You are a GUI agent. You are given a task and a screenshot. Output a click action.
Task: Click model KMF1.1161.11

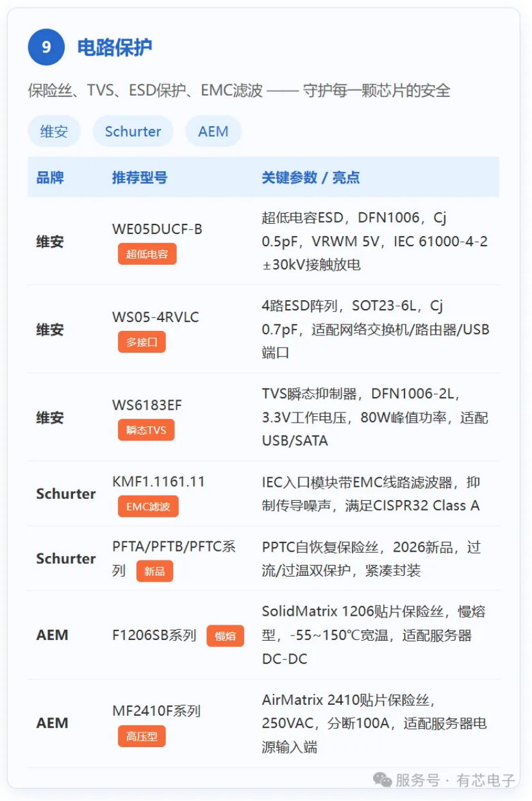[x=158, y=482]
